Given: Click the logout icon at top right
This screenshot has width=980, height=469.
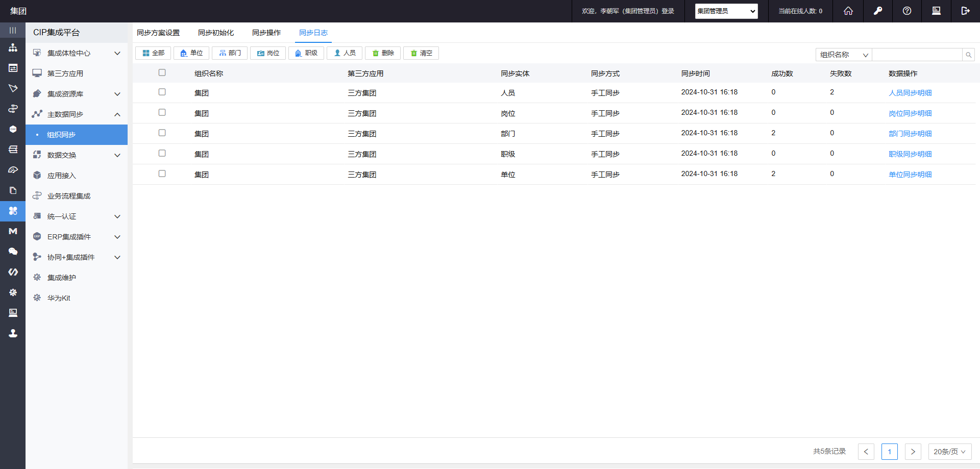Looking at the screenshot, I should [x=965, y=11].
